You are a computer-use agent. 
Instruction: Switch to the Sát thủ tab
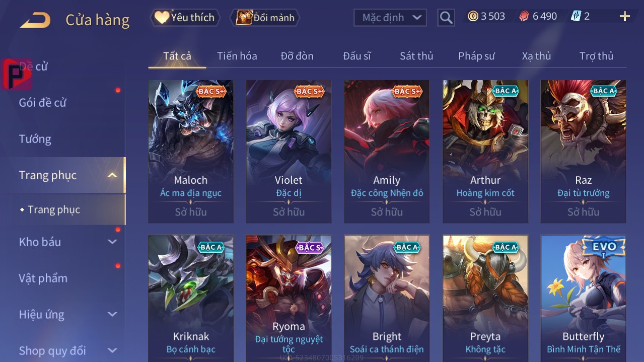[x=416, y=56]
